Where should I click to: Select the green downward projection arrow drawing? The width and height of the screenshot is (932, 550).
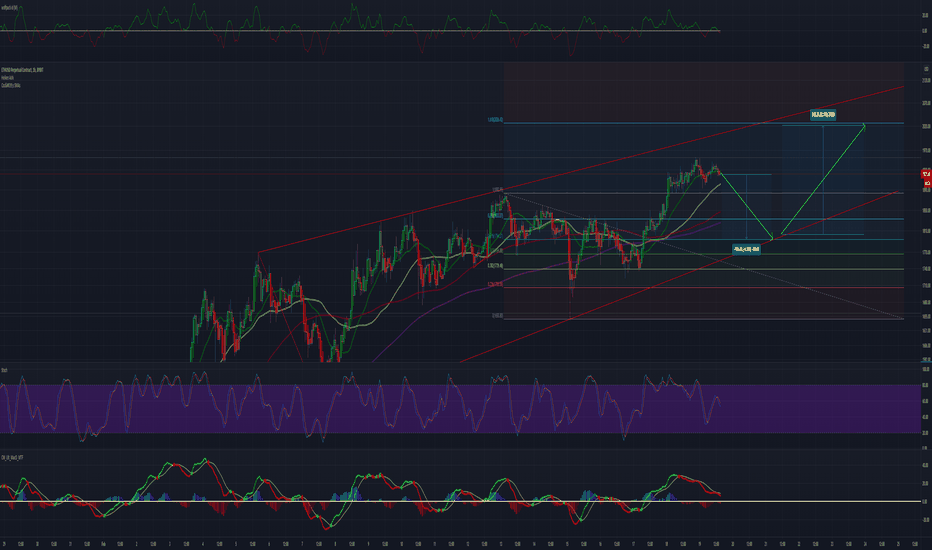tap(746, 206)
